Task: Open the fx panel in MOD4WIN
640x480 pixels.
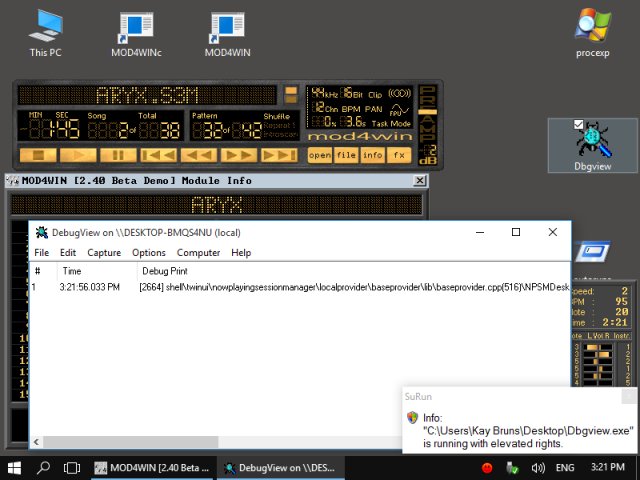Action: tap(399, 155)
